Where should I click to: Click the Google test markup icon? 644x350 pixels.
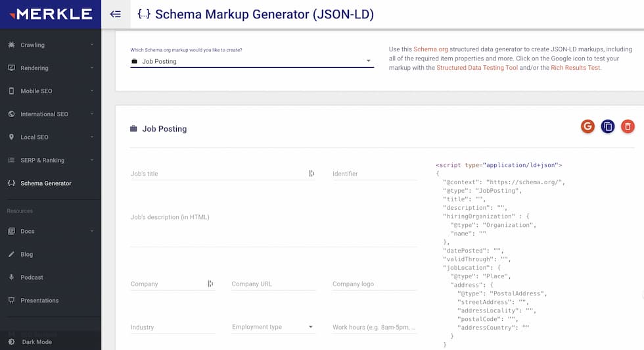click(x=587, y=126)
